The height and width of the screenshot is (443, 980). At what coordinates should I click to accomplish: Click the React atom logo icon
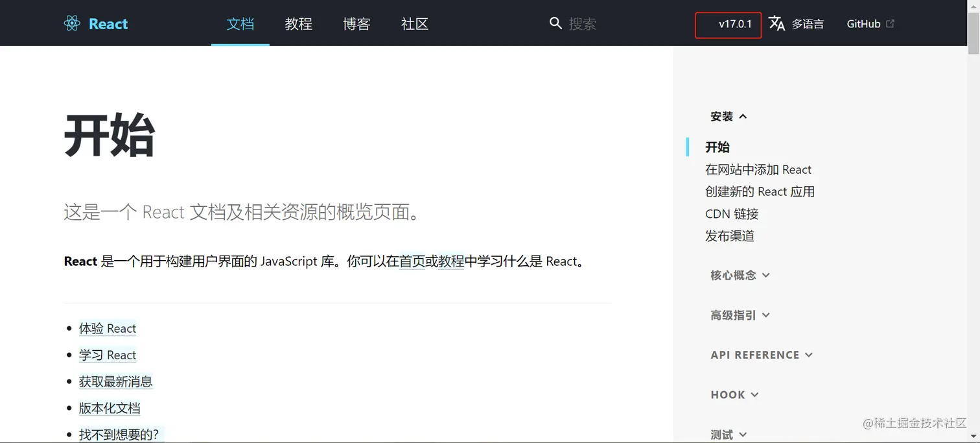pos(72,24)
